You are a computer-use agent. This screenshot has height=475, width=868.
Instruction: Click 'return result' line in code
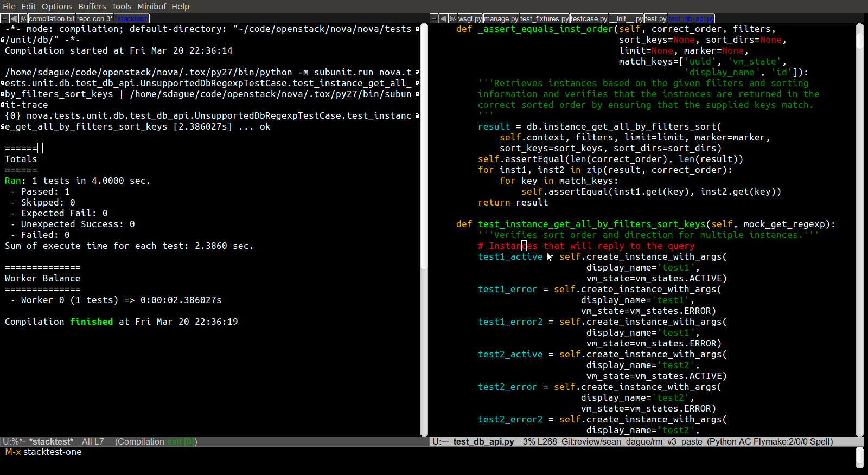pyautogui.click(x=513, y=202)
